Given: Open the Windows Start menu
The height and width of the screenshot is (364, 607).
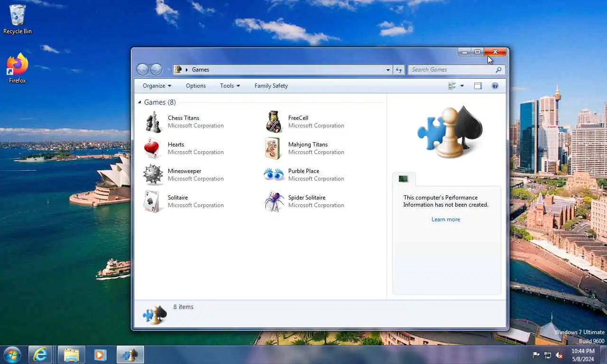Looking at the screenshot, I should click(x=12, y=355).
